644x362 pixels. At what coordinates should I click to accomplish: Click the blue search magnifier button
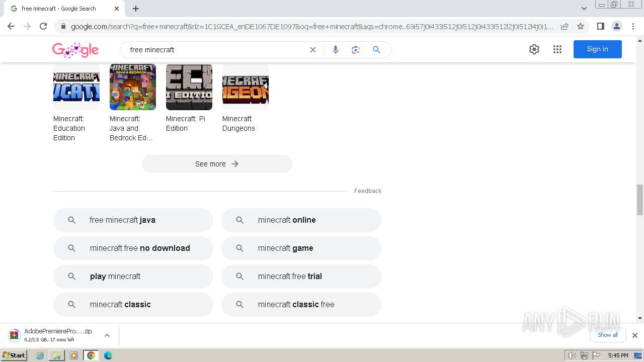click(x=376, y=50)
